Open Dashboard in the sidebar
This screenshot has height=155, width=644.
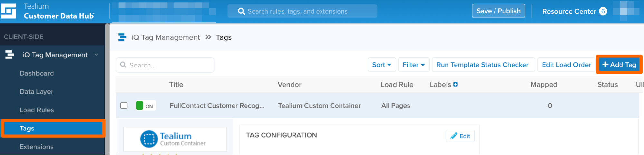[x=37, y=73]
